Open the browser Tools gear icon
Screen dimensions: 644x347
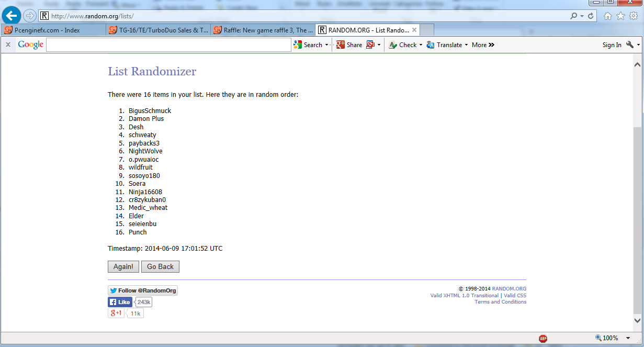pyautogui.click(x=633, y=16)
